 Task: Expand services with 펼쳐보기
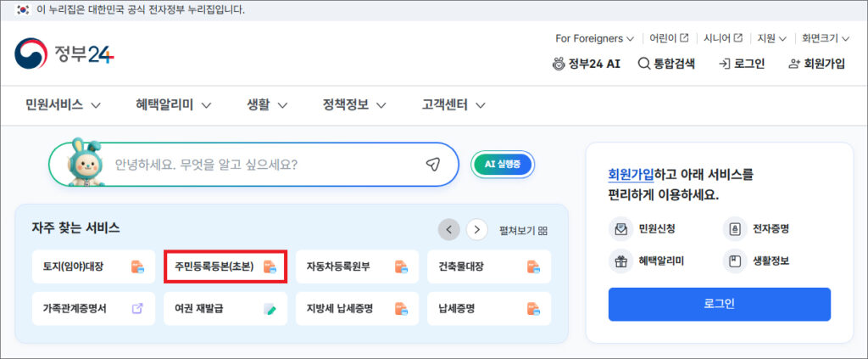(523, 230)
